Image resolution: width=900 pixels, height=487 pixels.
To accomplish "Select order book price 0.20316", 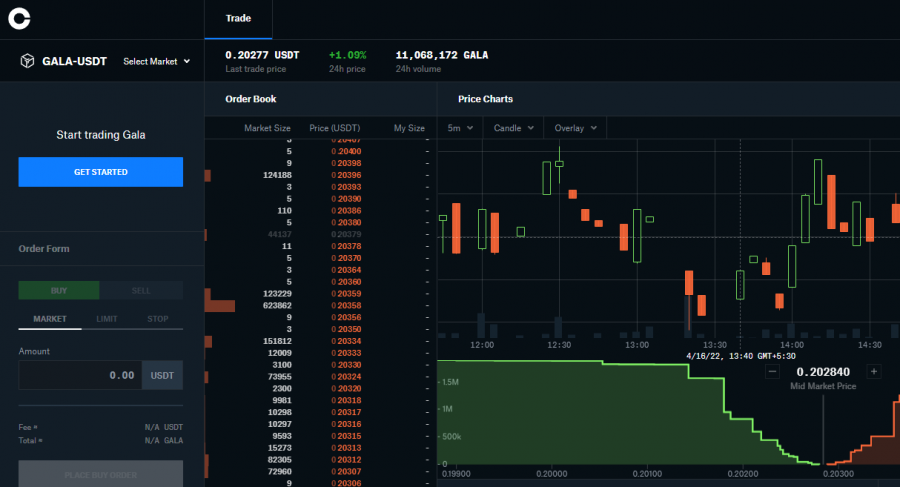I will [x=346, y=424].
